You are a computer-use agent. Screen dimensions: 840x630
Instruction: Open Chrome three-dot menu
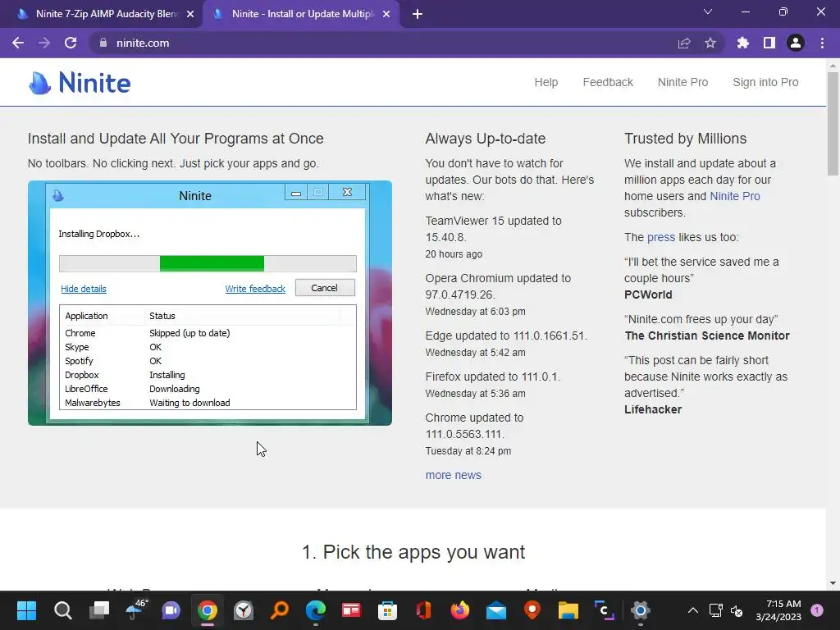point(822,43)
